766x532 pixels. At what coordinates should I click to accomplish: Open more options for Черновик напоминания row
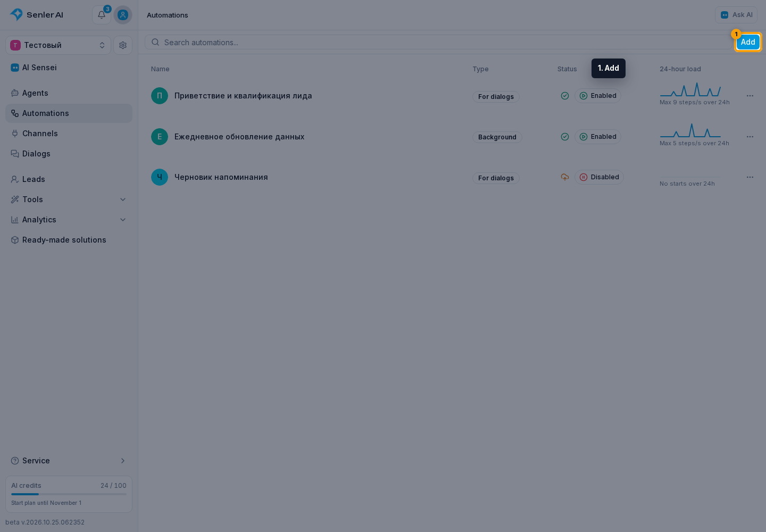click(750, 177)
